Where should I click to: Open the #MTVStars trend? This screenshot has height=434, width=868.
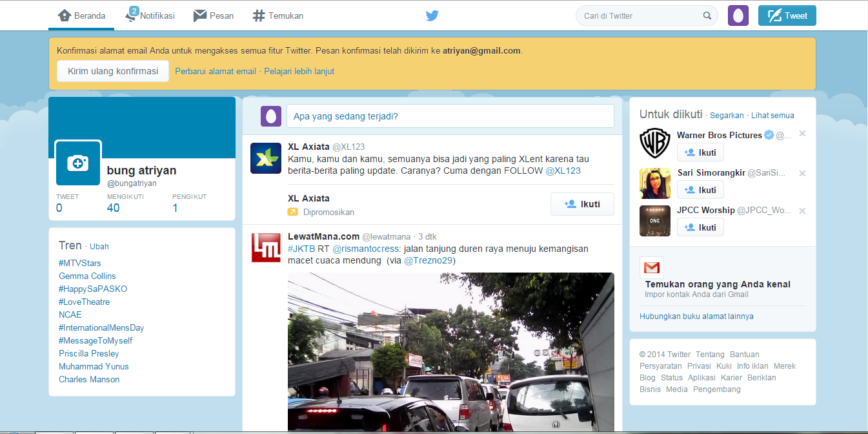(x=80, y=263)
